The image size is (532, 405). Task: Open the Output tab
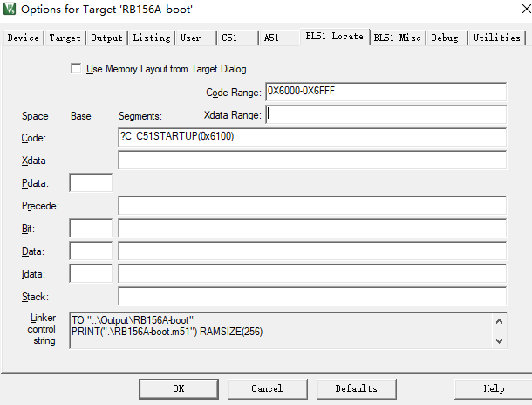point(106,38)
